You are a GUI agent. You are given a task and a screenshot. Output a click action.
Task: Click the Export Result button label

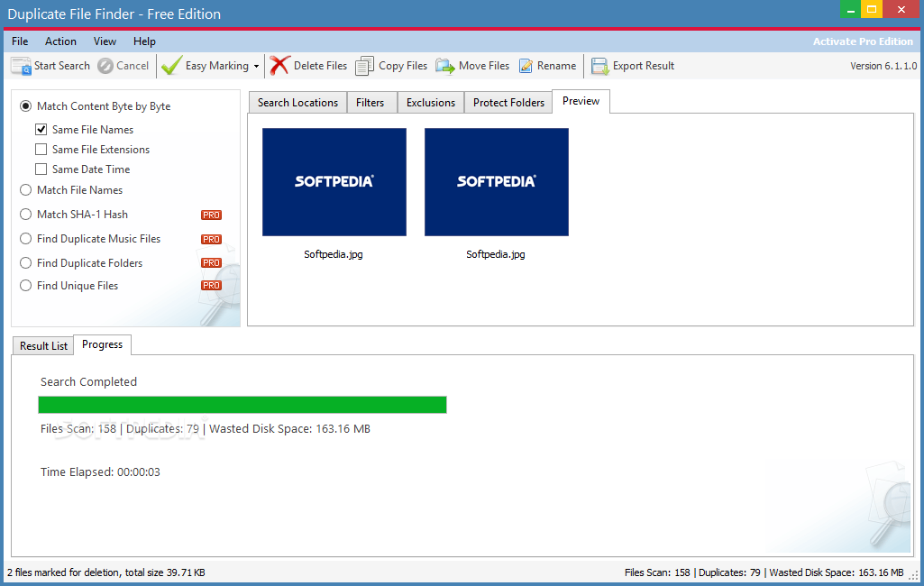[644, 66]
